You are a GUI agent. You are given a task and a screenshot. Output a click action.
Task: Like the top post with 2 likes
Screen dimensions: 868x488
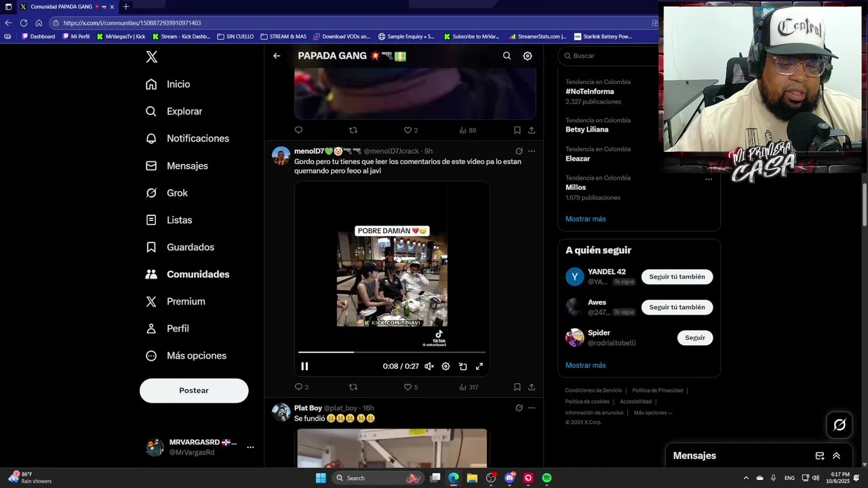pyautogui.click(x=411, y=130)
